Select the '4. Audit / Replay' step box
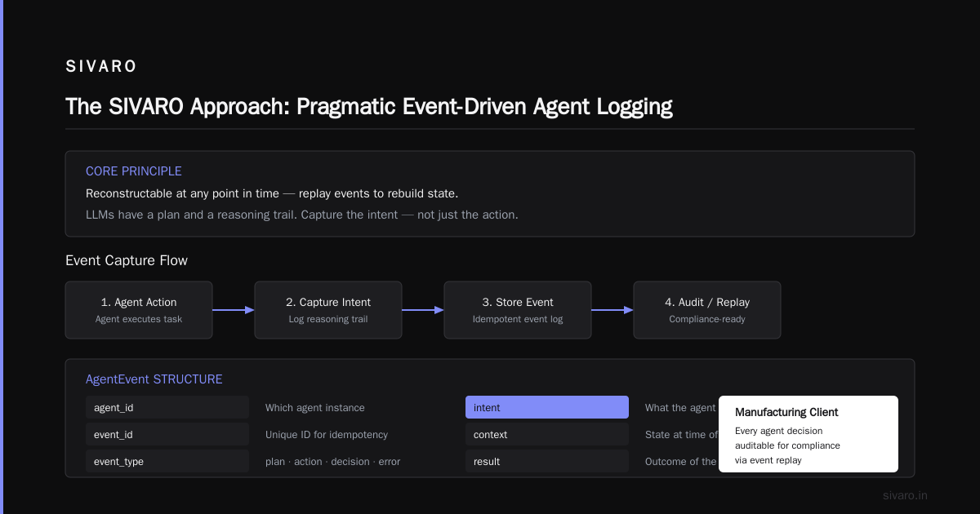 [x=707, y=310]
